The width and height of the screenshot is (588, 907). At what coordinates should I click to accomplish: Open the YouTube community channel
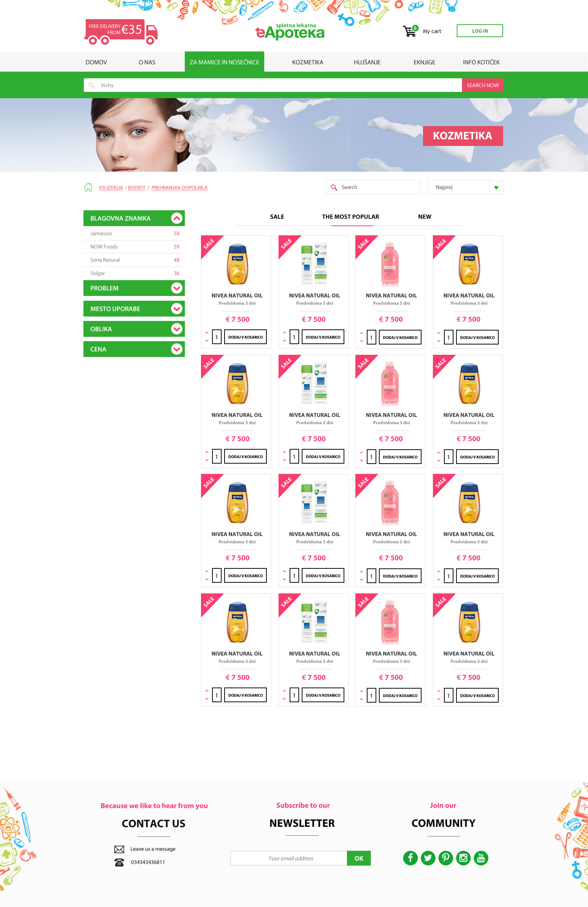[x=481, y=858]
